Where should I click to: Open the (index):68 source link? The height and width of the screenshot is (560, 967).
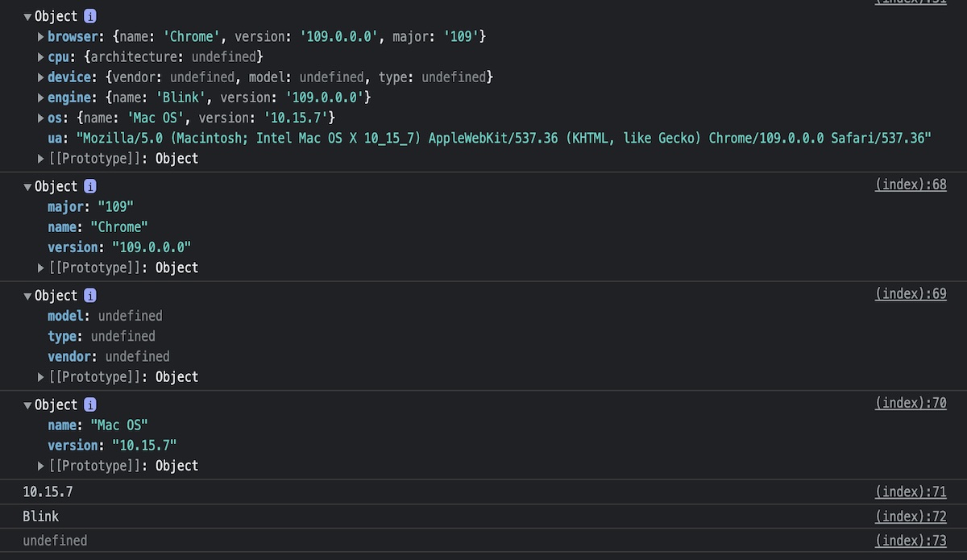pyautogui.click(x=910, y=185)
